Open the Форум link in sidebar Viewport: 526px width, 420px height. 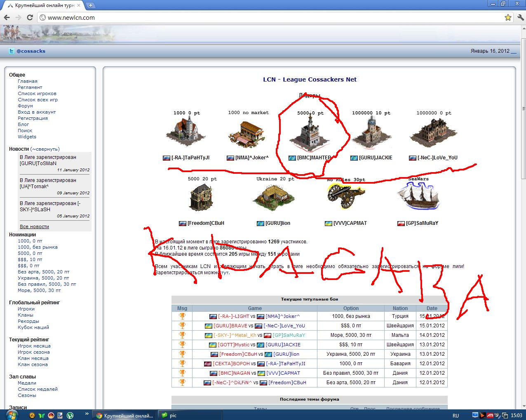click(25, 106)
